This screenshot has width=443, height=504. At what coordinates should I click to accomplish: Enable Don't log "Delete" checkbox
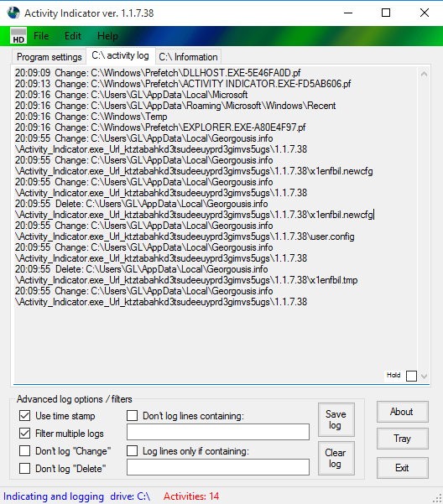(x=25, y=469)
